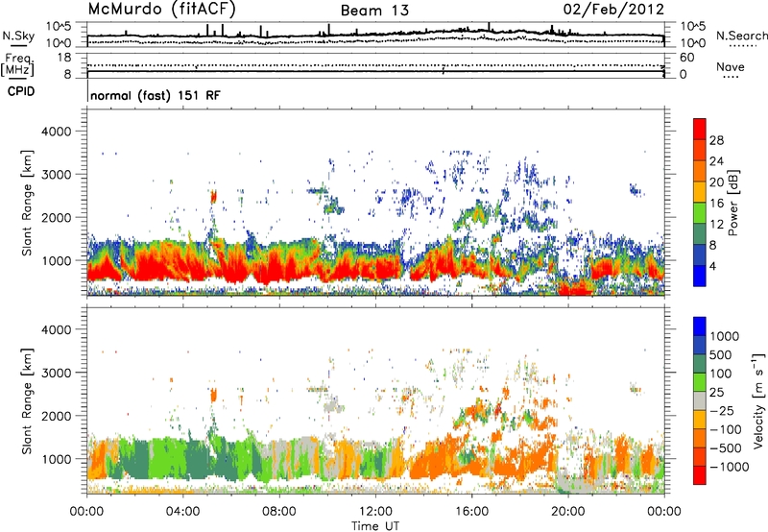Viewport: 768px width, 532px height.
Task: Pick the red top segment of Power colorbar
Action: (x=700, y=129)
